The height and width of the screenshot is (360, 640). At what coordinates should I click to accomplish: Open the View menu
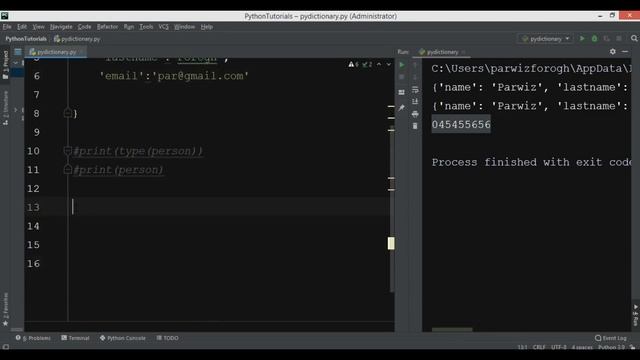coord(38,27)
